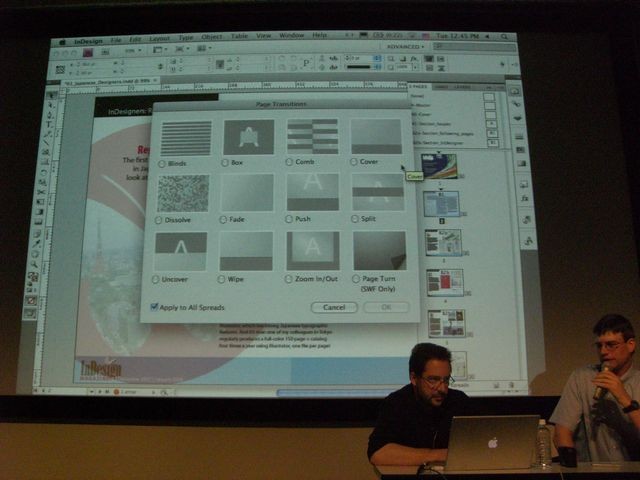Select the Pencil tool
The image size is (640, 480).
48,134
